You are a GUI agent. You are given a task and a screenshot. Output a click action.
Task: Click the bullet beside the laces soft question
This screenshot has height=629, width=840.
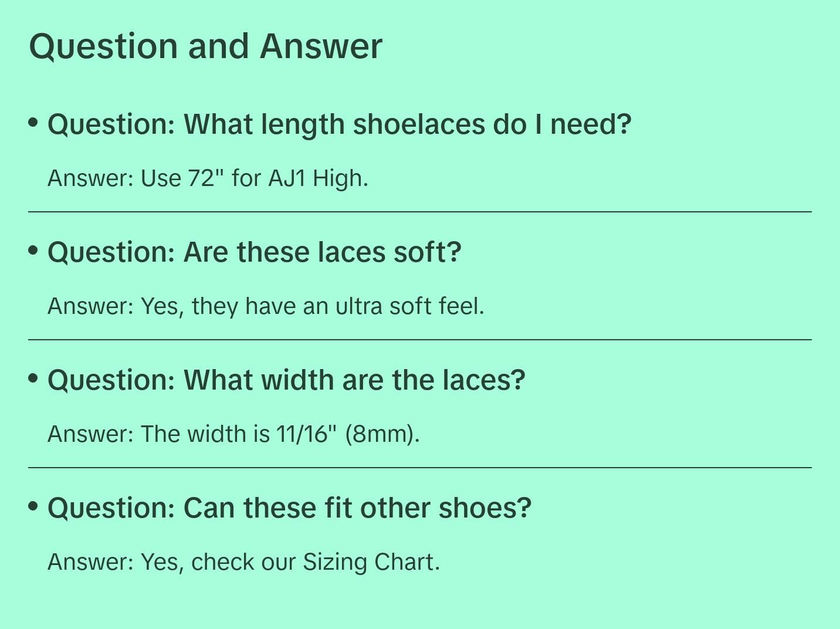point(33,251)
